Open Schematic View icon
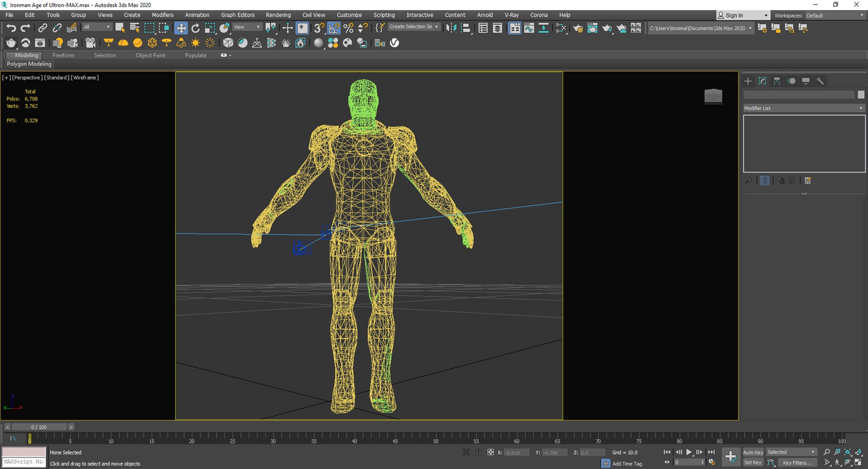 [x=543, y=28]
